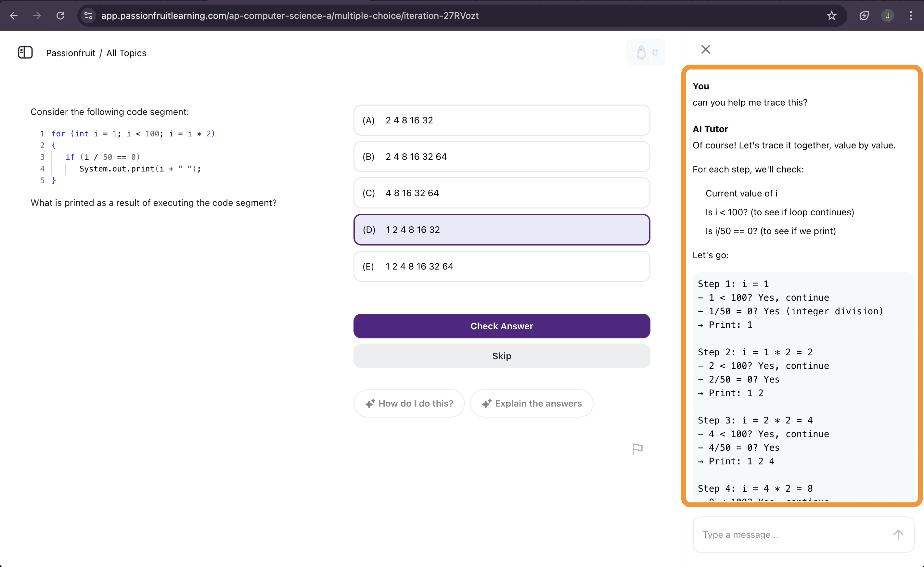Click the water drop streak counter icon
The image size is (924, 567).
(642, 52)
